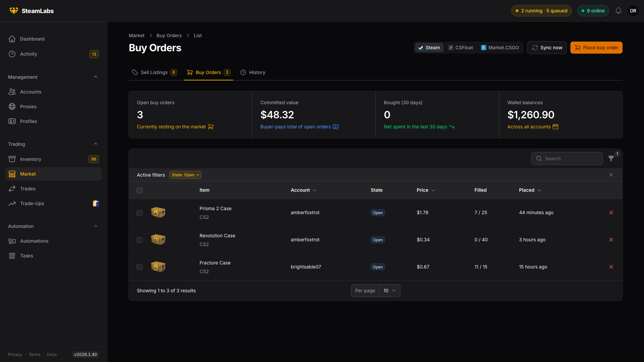Click the v2026.1.40 version badge
The width and height of the screenshot is (644, 362).
[86, 355]
